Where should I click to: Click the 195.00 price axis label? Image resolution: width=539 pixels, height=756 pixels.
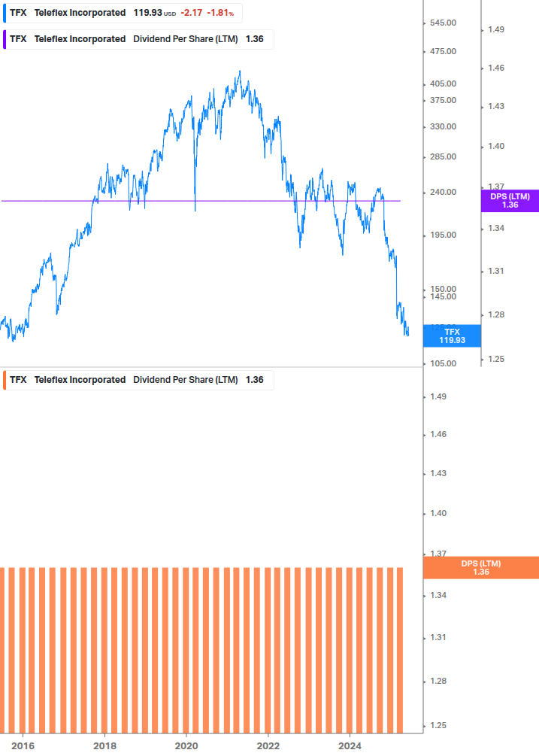click(x=443, y=235)
